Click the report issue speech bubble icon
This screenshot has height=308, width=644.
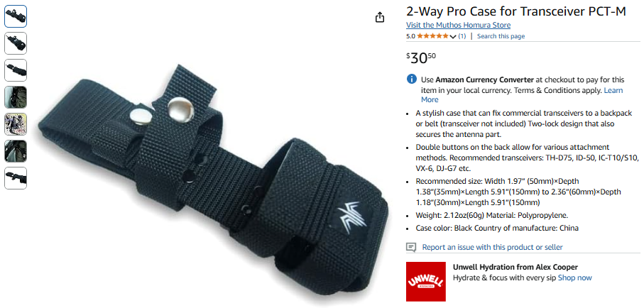[x=411, y=247]
